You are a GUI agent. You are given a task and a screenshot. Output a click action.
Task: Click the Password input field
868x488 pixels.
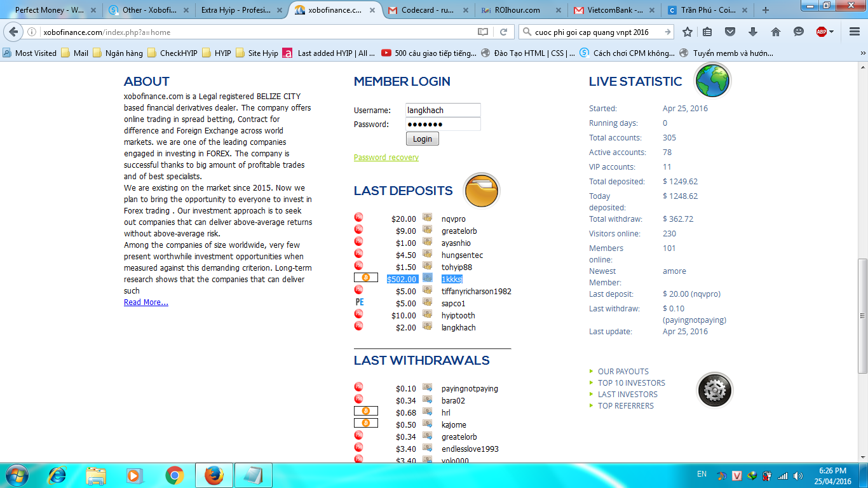444,124
